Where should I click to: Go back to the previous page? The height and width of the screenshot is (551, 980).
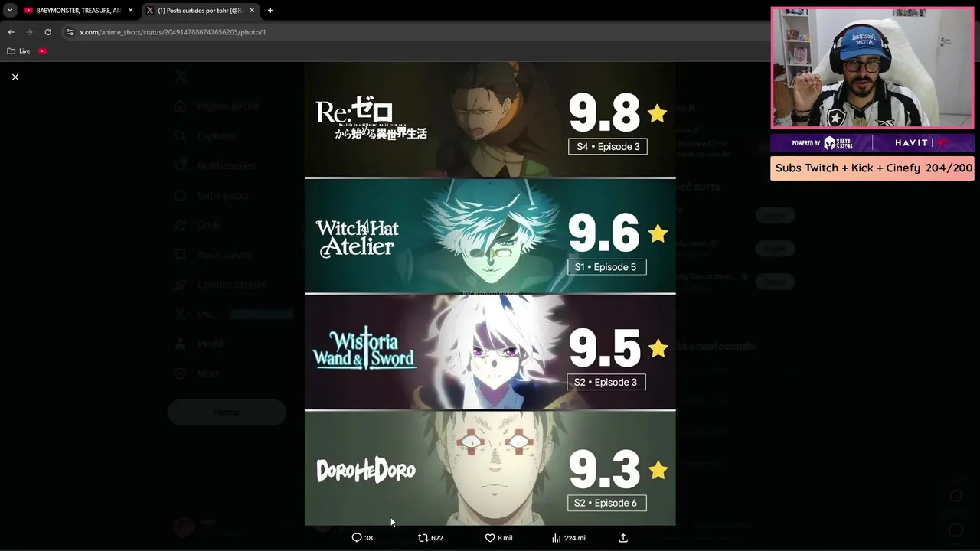(11, 32)
